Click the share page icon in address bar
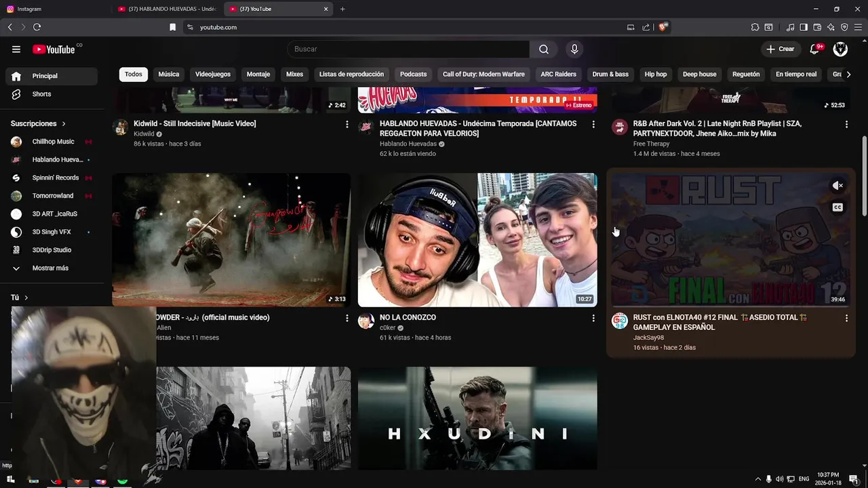The width and height of the screenshot is (868, 488). point(646,27)
